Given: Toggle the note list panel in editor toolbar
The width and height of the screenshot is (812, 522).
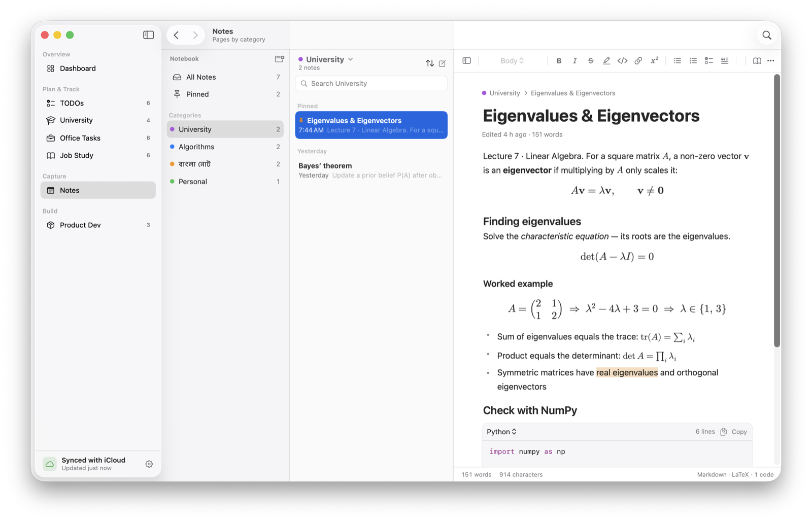Looking at the screenshot, I should [467, 61].
